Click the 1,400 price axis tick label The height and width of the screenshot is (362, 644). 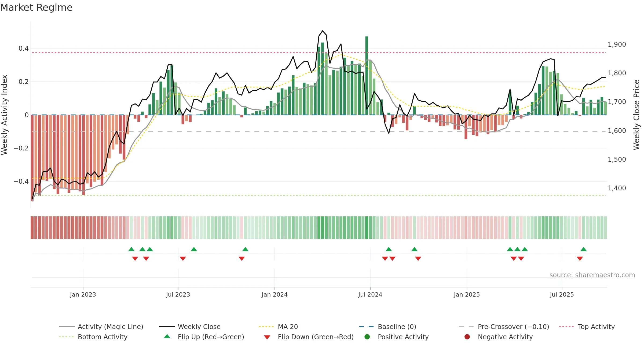(617, 188)
